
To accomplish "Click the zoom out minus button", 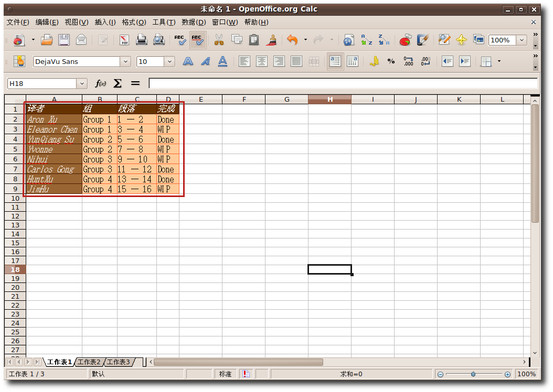I will pos(441,374).
